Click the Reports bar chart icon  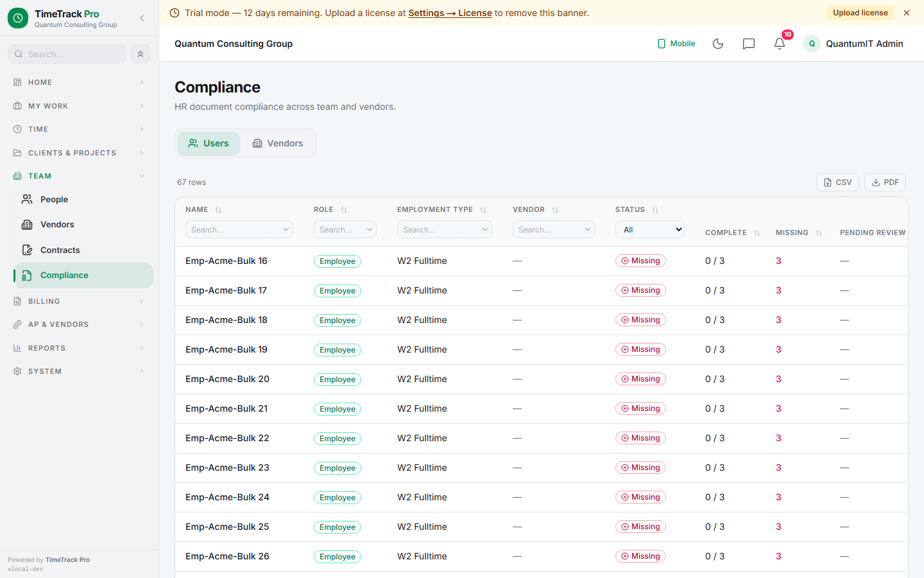17,348
